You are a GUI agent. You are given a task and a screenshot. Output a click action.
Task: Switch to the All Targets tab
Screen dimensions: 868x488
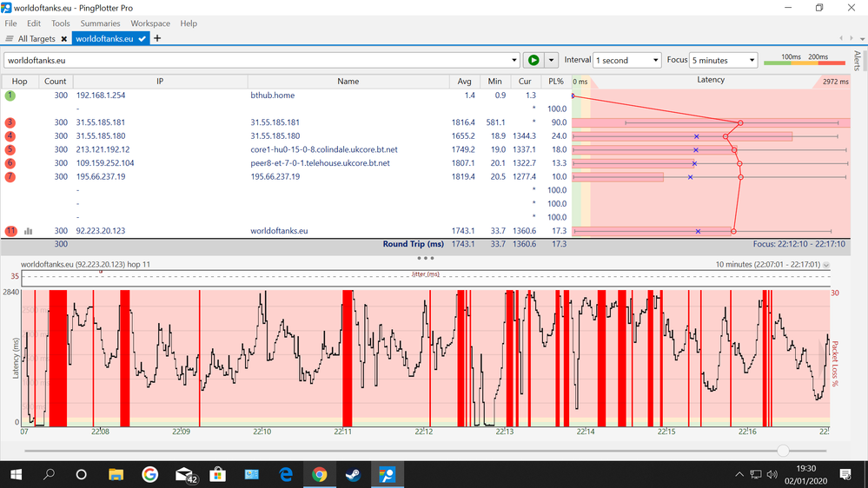[x=36, y=39]
